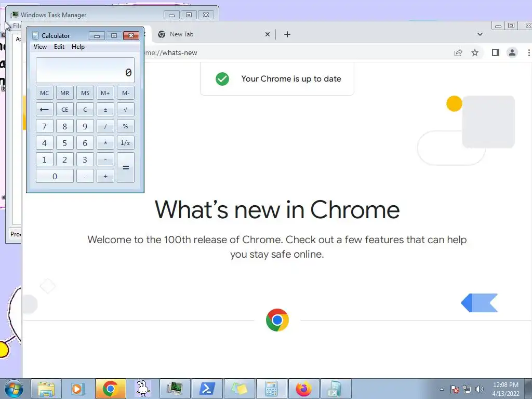Show hidden system tray icons arrow
This screenshot has height=399, width=532.
coord(442,389)
